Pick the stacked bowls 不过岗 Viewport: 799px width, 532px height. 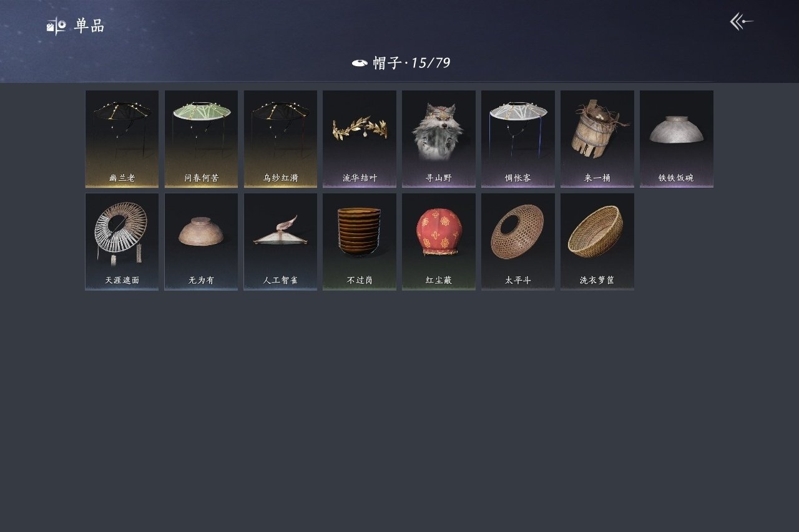tap(360, 241)
